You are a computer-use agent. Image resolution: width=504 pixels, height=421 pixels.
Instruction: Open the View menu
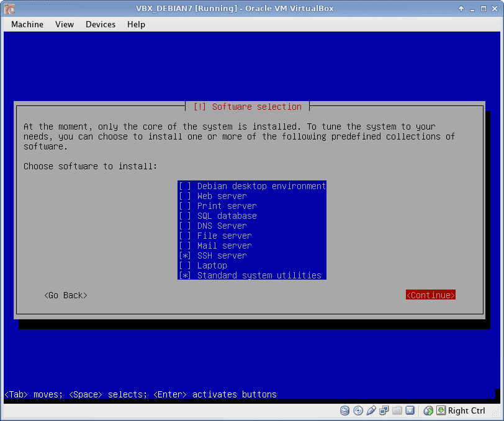(x=65, y=24)
